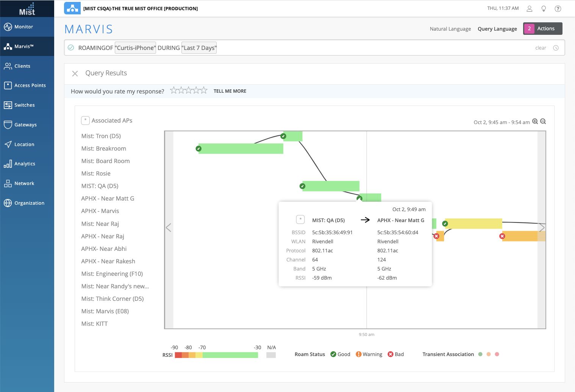Open query history clock icon
This screenshot has height=392, width=575.
point(556,48)
